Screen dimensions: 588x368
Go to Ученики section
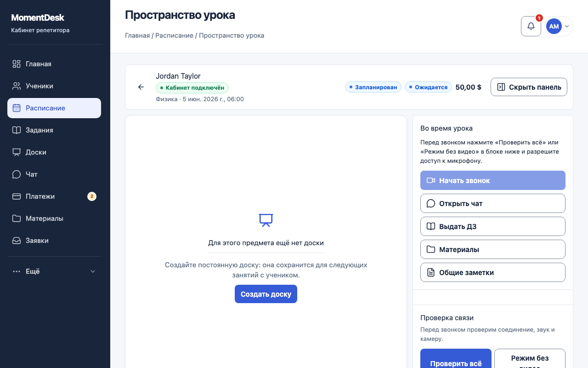coord(54,86)
